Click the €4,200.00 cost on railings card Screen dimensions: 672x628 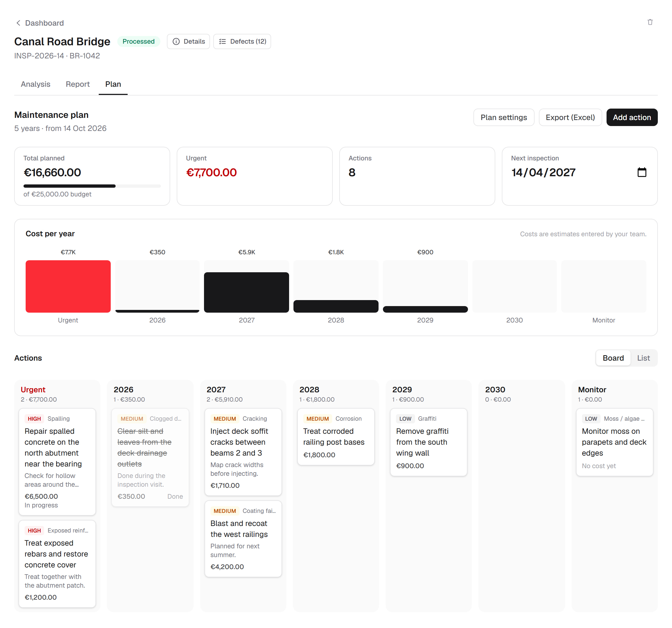tap(227, 566)
